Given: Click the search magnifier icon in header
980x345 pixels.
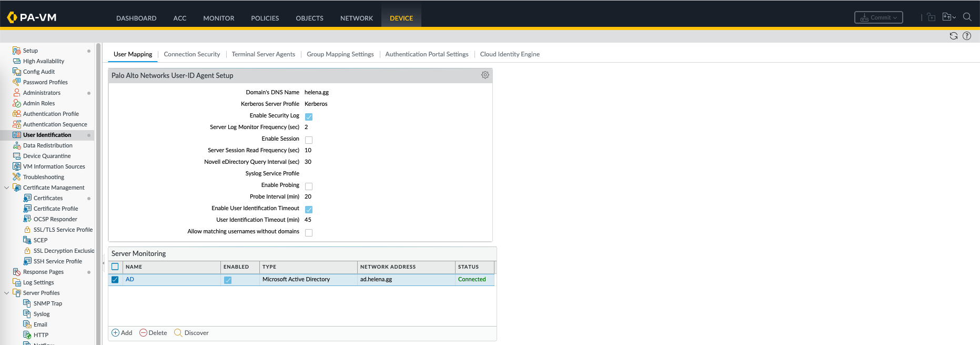Looking at the screenshot, I should pyautogui.click(x=967, y=17).
